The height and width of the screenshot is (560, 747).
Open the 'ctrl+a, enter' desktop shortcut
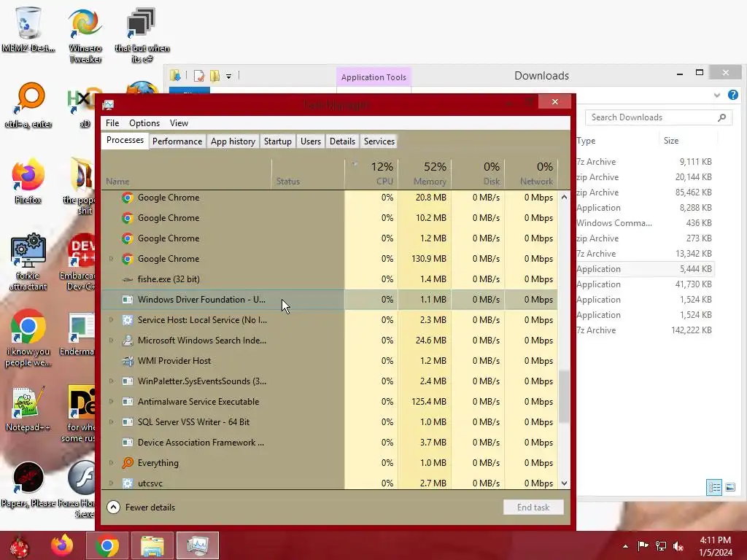click(x=28, y=106)
